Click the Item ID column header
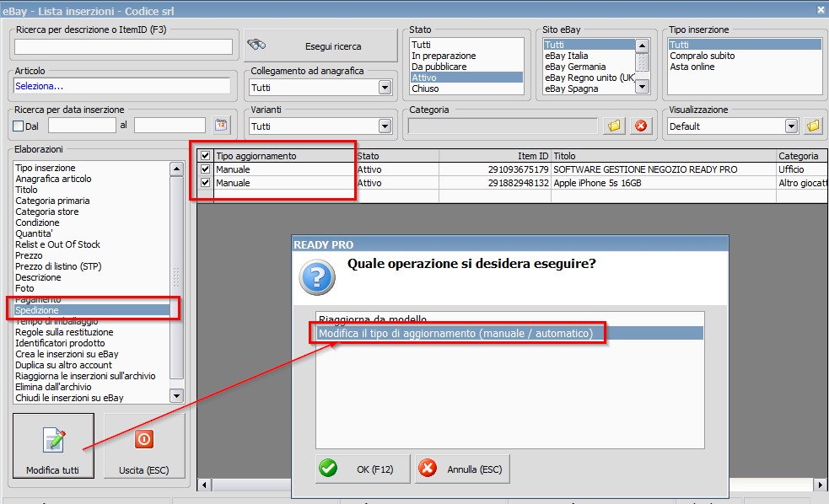The width and height of the screenshot is (829, 504). point(495,156)
